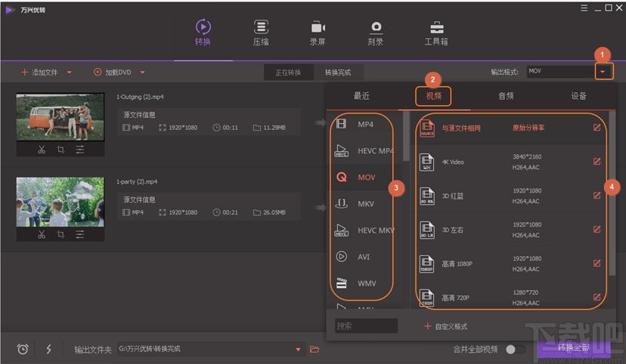The width and height of the screenshot is (626, 364).
Task: Click scissors trim icon for 1-Outging video
Action: click(42, 150)
